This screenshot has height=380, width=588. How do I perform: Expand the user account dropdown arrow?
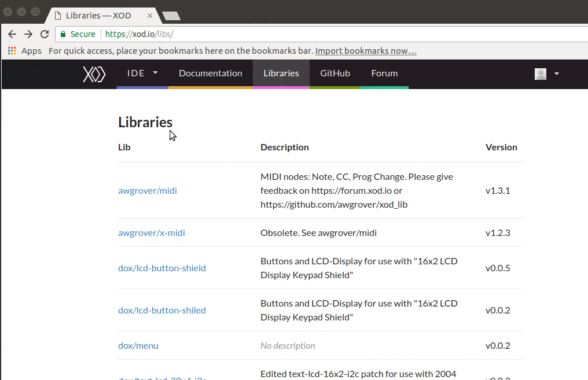click(557, 74)
